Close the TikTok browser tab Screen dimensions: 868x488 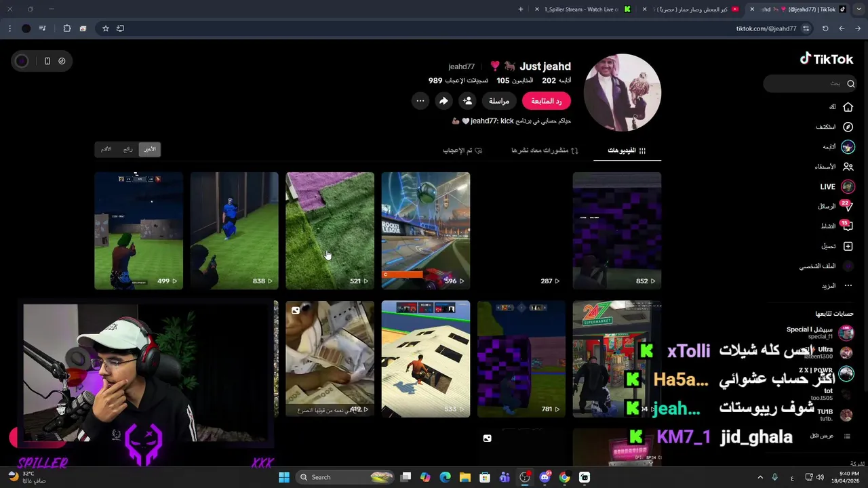pos(752,9)
